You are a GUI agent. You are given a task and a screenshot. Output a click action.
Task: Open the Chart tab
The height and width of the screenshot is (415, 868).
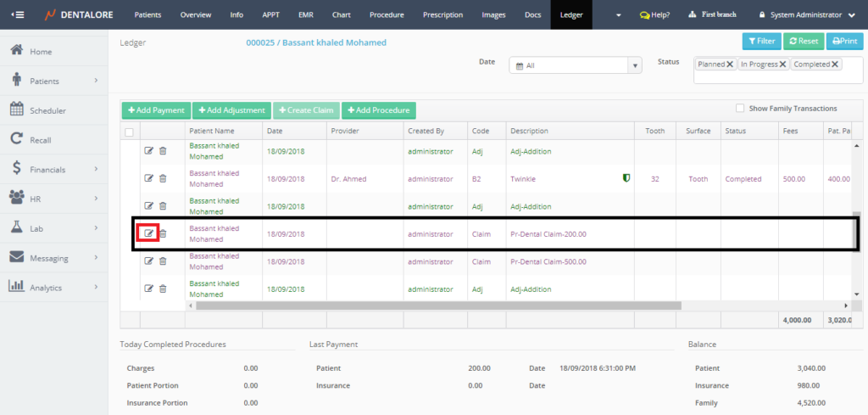click(x=342, y=15)
